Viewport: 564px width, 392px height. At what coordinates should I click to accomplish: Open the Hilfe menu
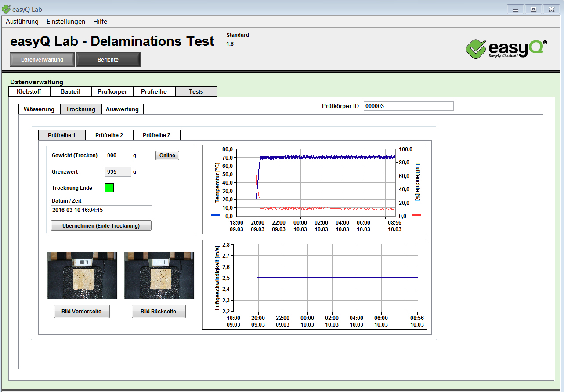(x=100, y=22)
